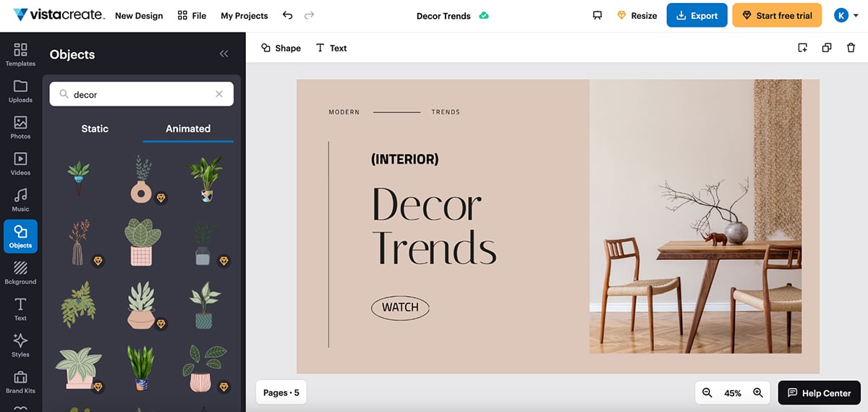Open My Projects
The width and height of the screenshot is (868, 412).
pyautogui.click(x=244, y=15)
